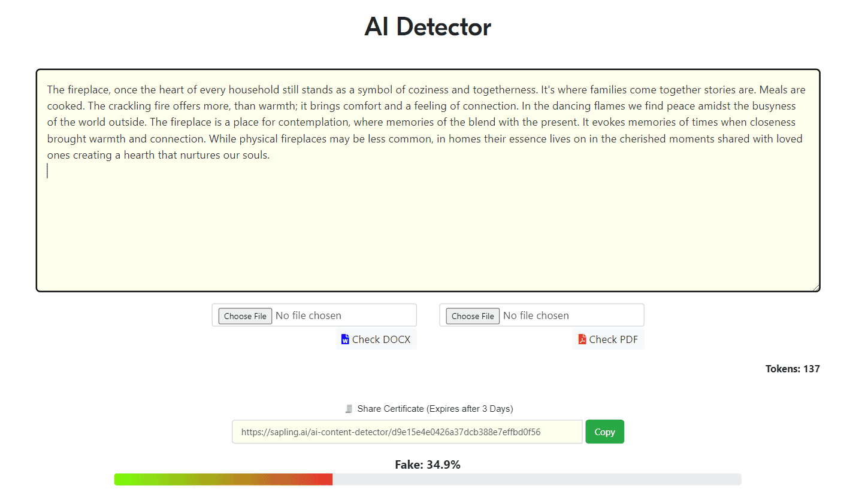Click the red PDF icon beside Check PDF
The width and height of the screenshot is (865, 504).
(x=582, y=339)
